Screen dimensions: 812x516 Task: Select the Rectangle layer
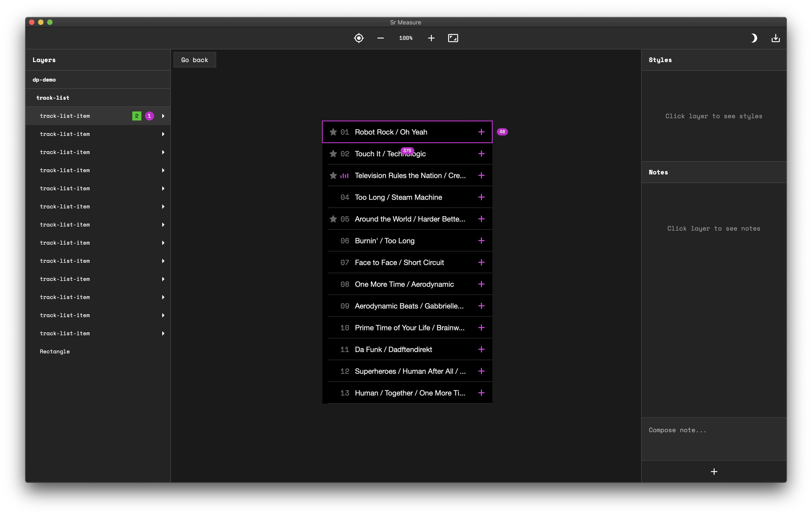55,352
